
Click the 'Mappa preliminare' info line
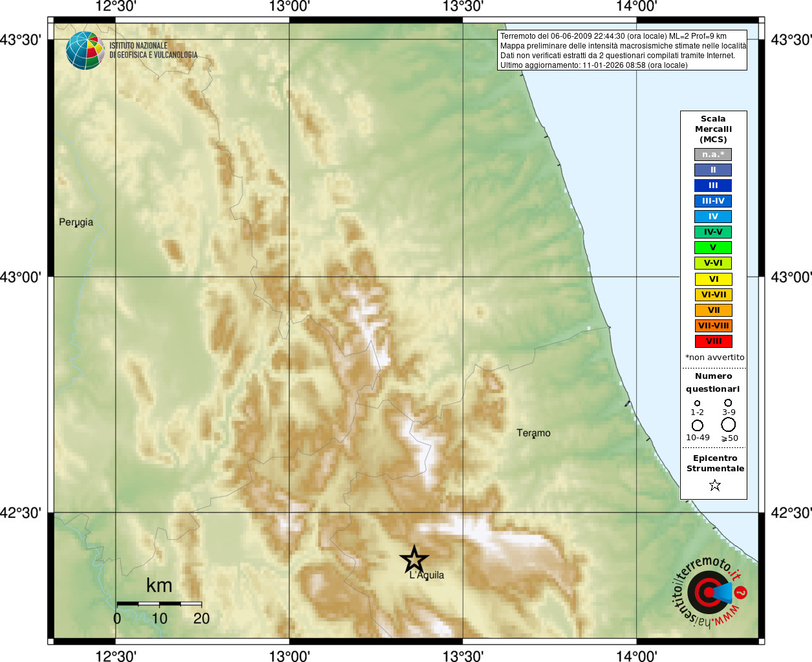tap(623, 46)
